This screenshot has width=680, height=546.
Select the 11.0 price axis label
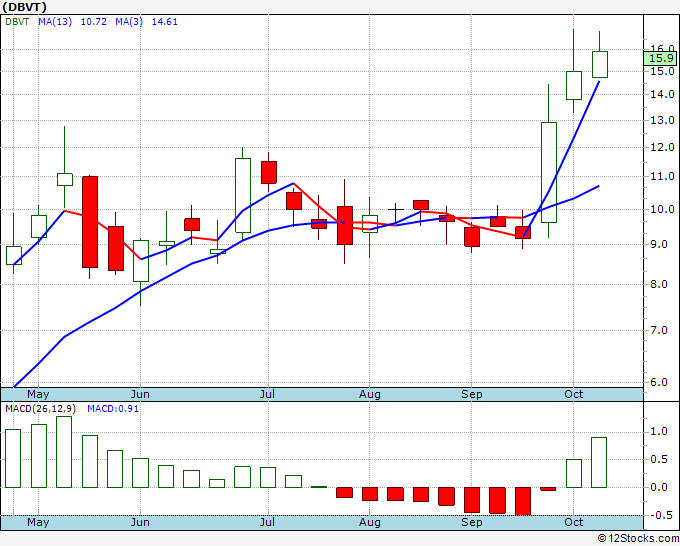[662, 177]
